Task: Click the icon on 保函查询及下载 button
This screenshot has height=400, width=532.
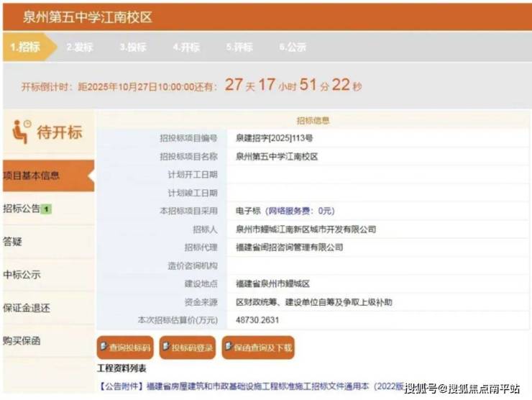Action: (229, 347)
